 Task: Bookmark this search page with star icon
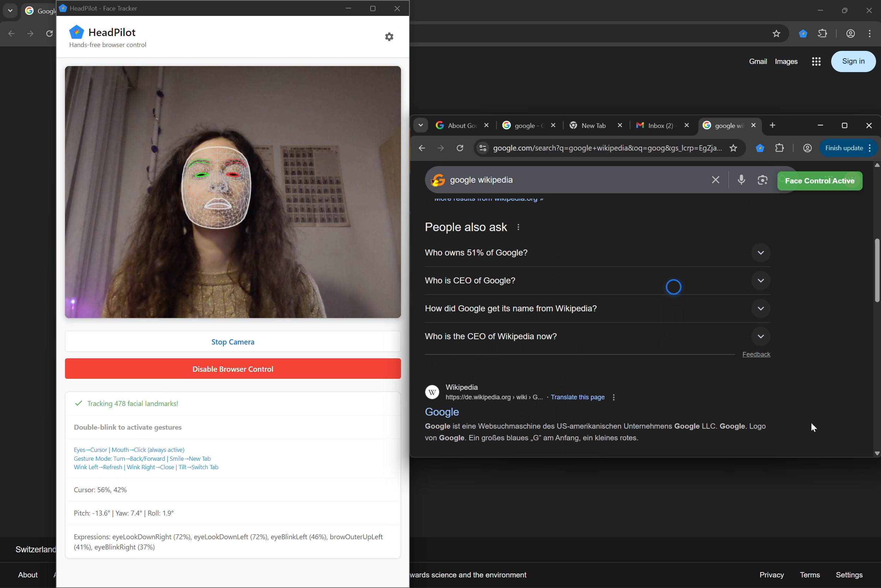click(x=733, y=148)
